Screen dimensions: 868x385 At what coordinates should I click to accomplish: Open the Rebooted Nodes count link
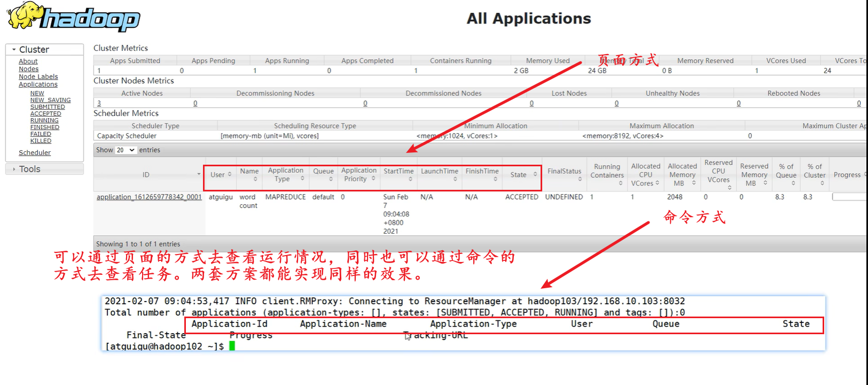(x=739, y=103)
